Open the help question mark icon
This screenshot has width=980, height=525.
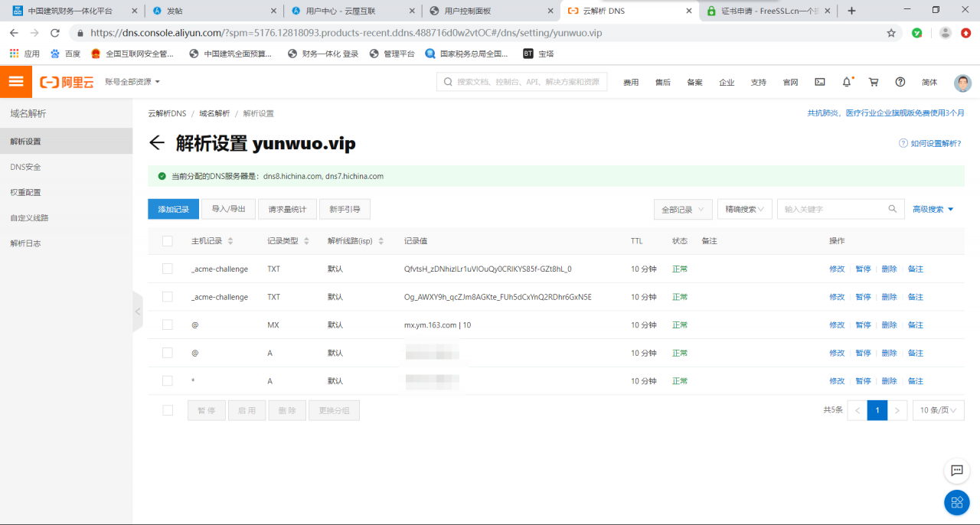[900, 82]
